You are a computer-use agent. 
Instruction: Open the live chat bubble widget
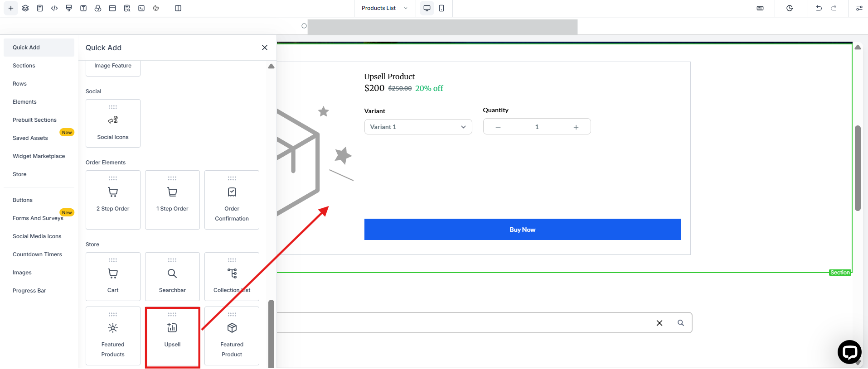pyautogui.click(x=849, y=352)
